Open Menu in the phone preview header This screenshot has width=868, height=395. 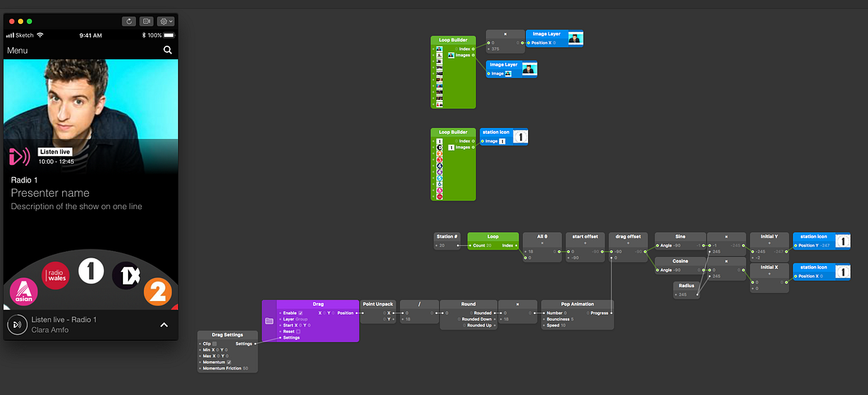[17, 51]
